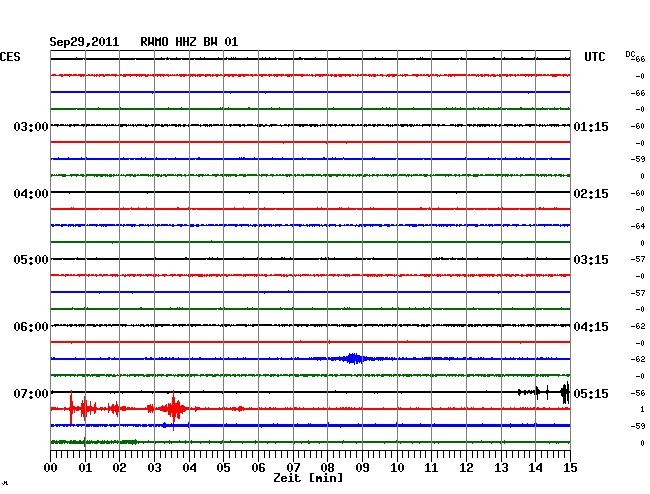Image resolution: width=650 pixels, height=494 pixels.
Task: Select the 01:15 UTC time label
Action: click(591, 126)
